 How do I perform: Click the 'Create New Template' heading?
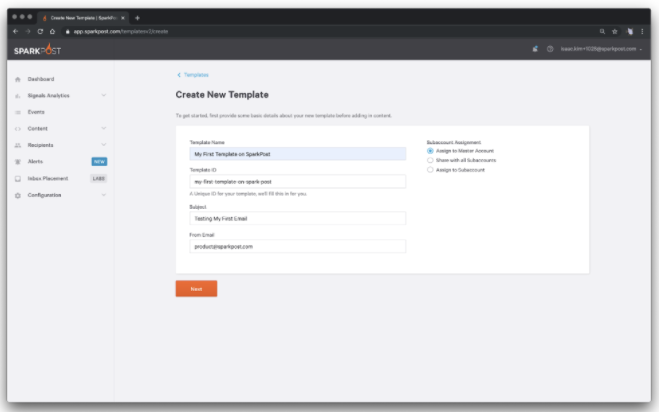pyautogui.click(x=222, y=95)
